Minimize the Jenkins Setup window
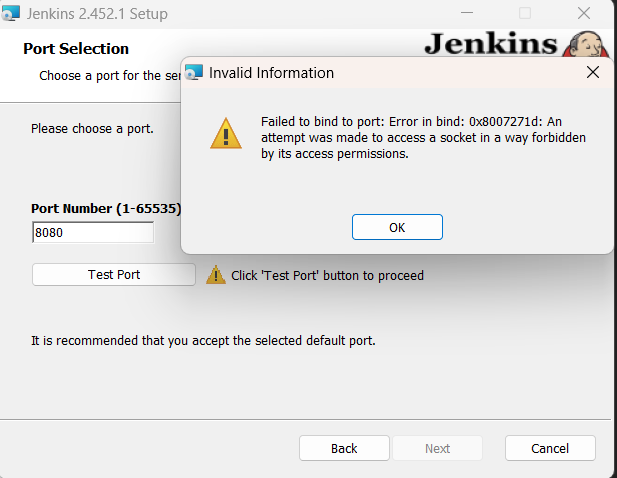617x478 pixels. click(466, 14)
